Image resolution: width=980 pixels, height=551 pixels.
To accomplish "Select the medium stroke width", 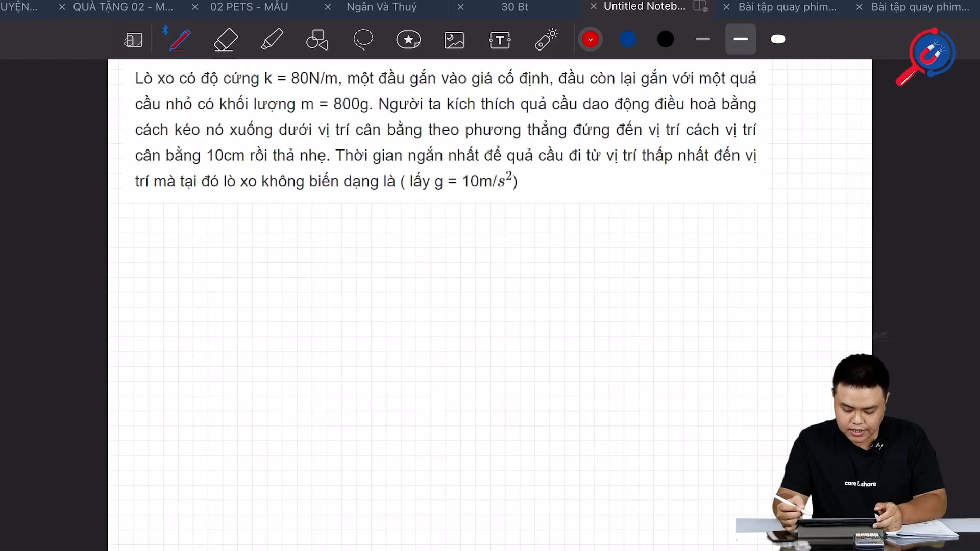I will pyautogui.click(x=741, y=39).
